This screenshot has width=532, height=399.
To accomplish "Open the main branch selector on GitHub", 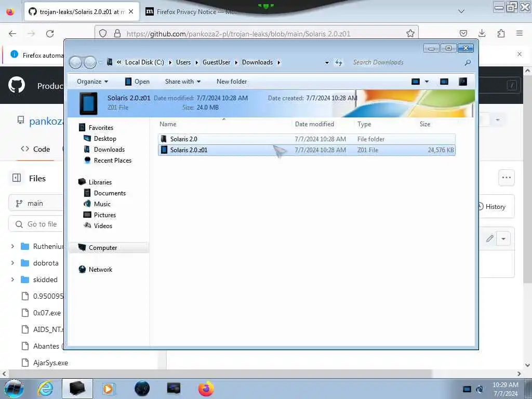I will 36,203.
